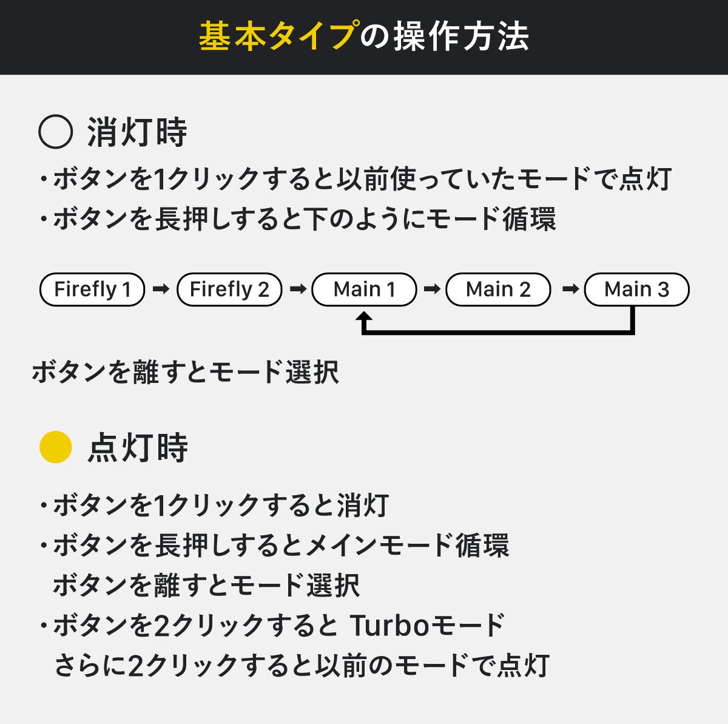
Task: Click the Firefly 1 mode pill
Action: pyautogui.click(x=92, y=289)
